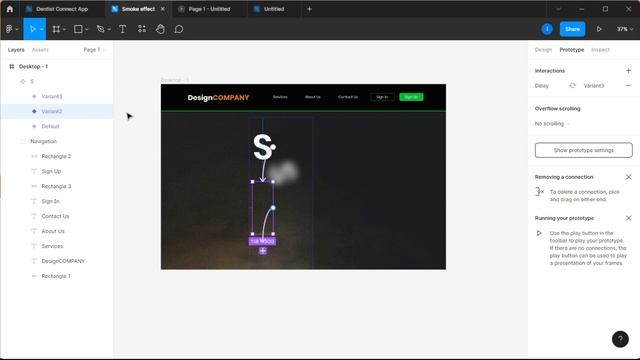
Task: Click the Desktop - 1 frame icon in layers
Action: click(x=12, y=66)
